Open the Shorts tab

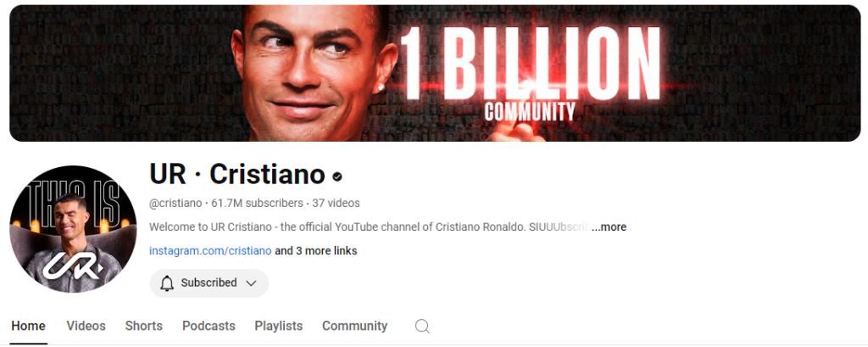click(144, 326)
